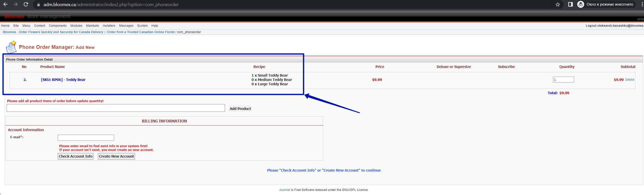Open the Help menu

coord(155,26)
